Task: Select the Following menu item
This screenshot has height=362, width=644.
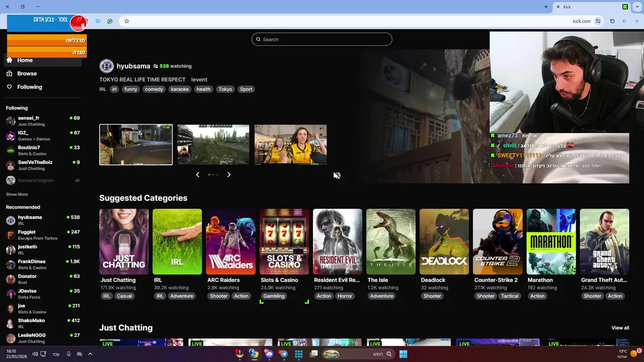Action: coord(43,87)
